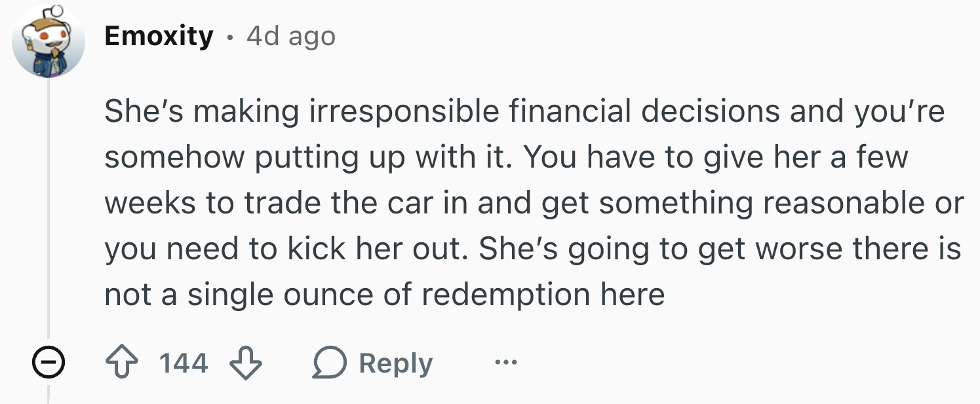
Task: Click the 144 vote count
Action: pyautogui.click(x=184, y=363)
